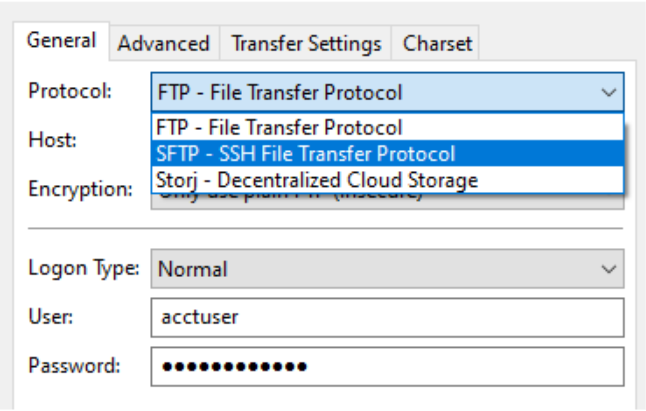Click the Protocol: label
This screenshot has width=646, height=411.
pyautogui.click(x=70, y=91)
